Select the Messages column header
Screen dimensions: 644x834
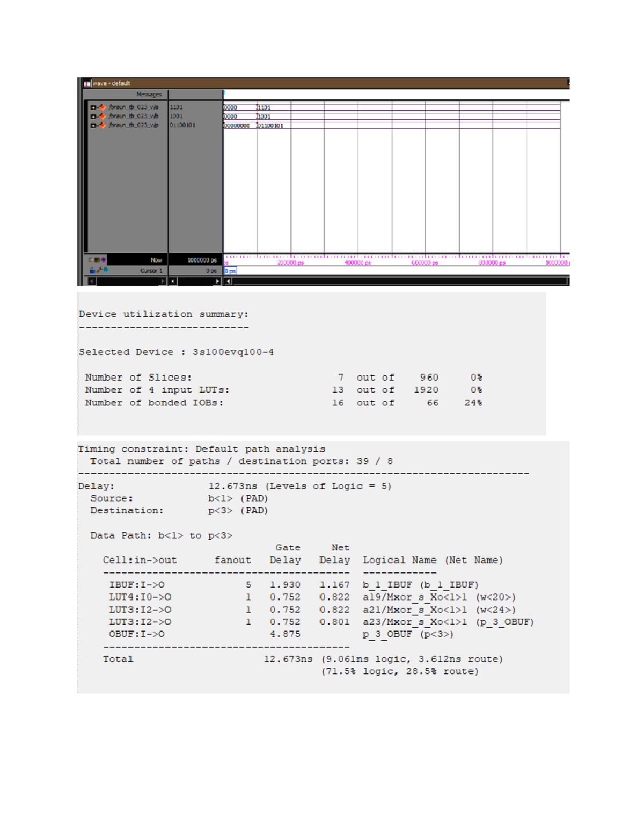pyautogui.click(x=149, y=95)
